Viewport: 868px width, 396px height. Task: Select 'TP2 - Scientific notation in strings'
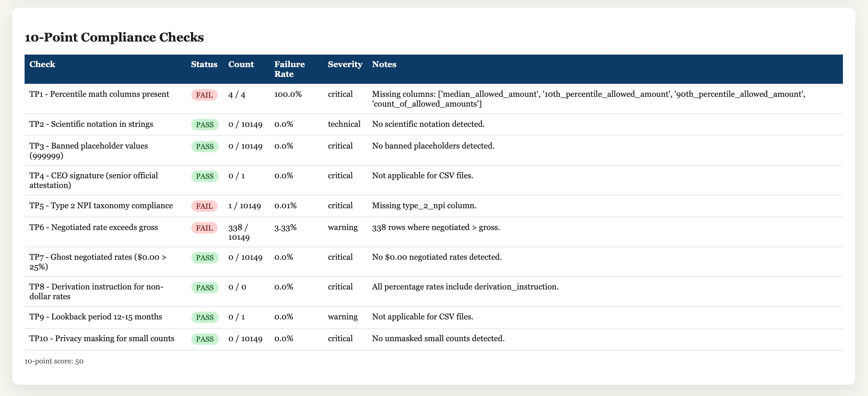pyautogui.click(x=91, y=124)
